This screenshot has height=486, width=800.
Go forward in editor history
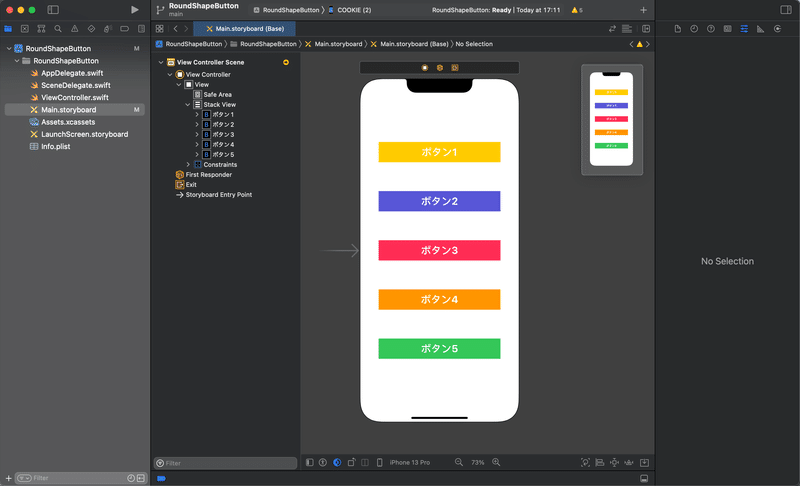tap(186, 29)
